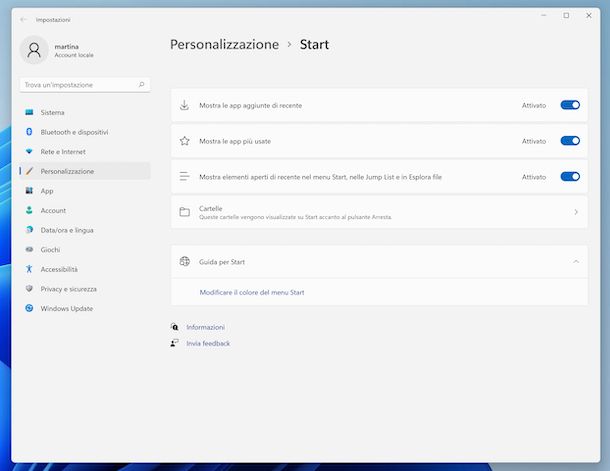Click the Informazioni help icon
The height and width of the screenshot is (471, 610).
(x=175, y=327)
